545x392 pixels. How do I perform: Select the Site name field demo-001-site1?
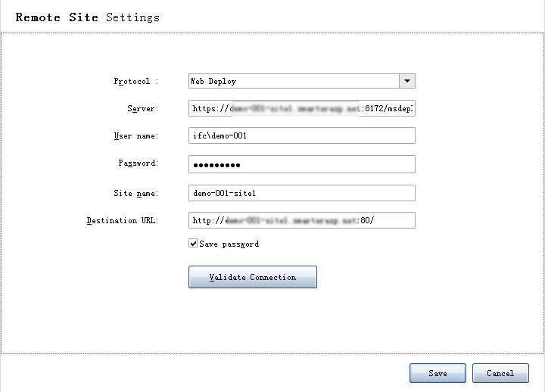[x=301, y=193]
